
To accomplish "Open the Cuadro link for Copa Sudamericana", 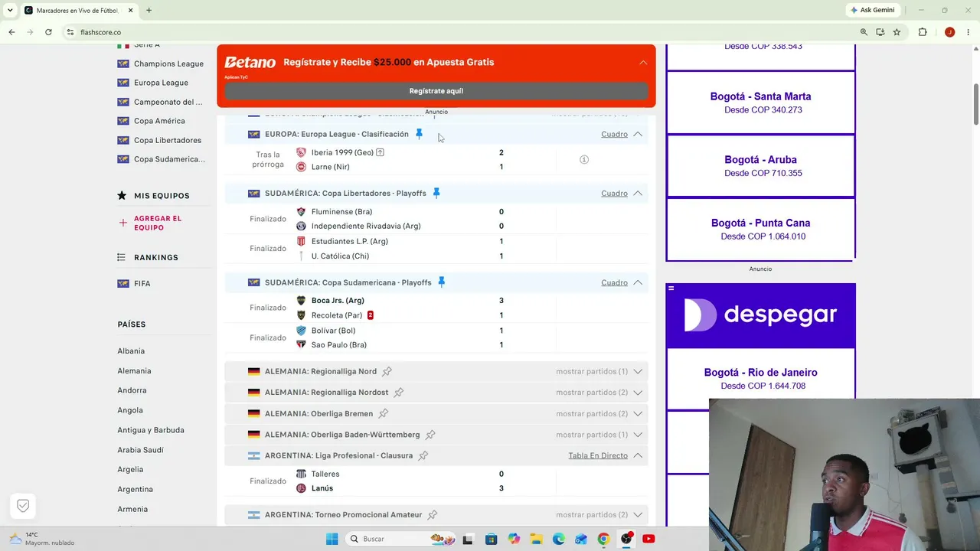I will click(x=614, y=282).
